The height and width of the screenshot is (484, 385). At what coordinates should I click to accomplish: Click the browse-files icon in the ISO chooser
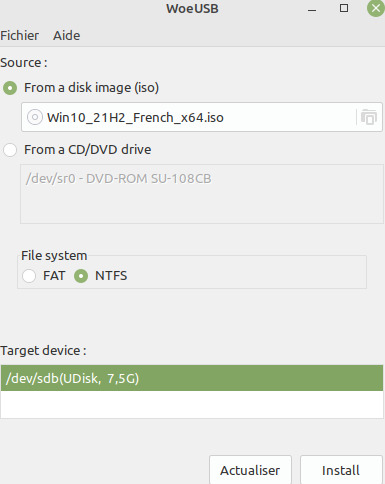click(x=369, y=117)
